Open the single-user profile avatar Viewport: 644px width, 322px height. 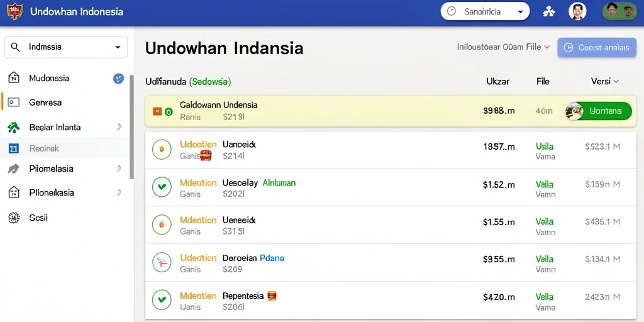[577, 11]
